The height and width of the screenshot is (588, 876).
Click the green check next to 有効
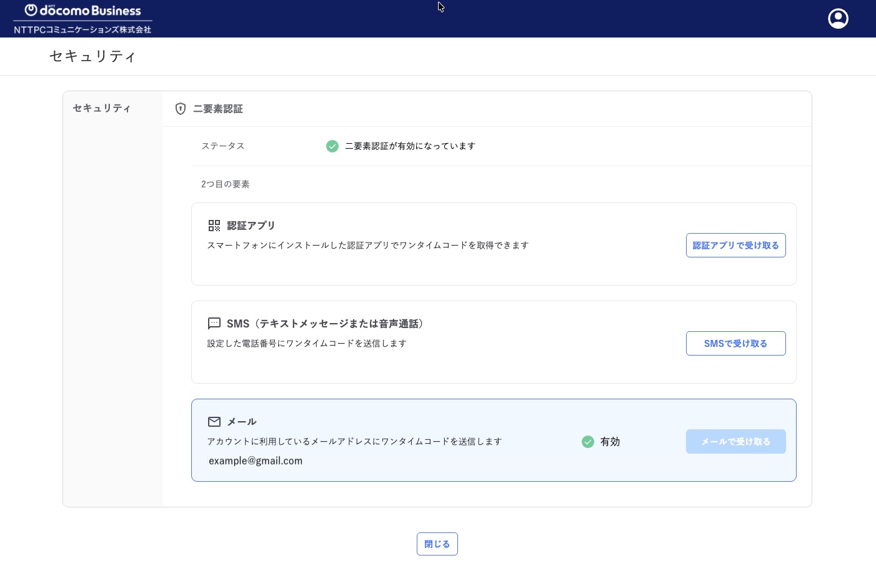tap(588, 442)
